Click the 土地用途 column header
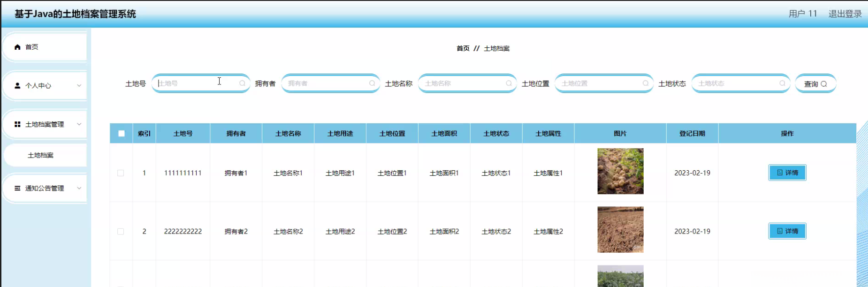Image resolution: width=868 pixels, height=287 pixels. [x=340, y=134]
